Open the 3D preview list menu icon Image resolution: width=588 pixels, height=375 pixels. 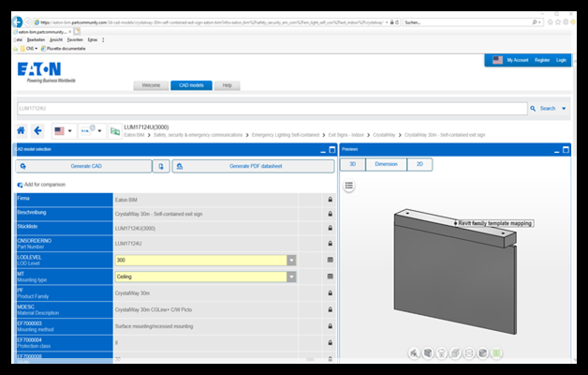(349, 186)
